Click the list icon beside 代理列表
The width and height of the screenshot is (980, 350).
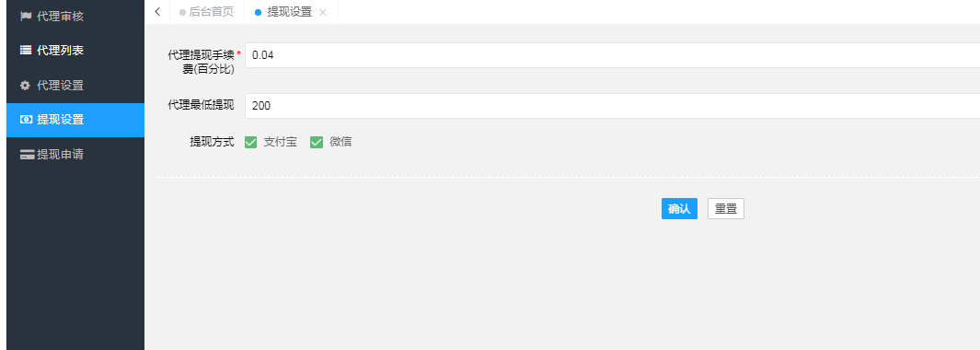pos(26,50)
